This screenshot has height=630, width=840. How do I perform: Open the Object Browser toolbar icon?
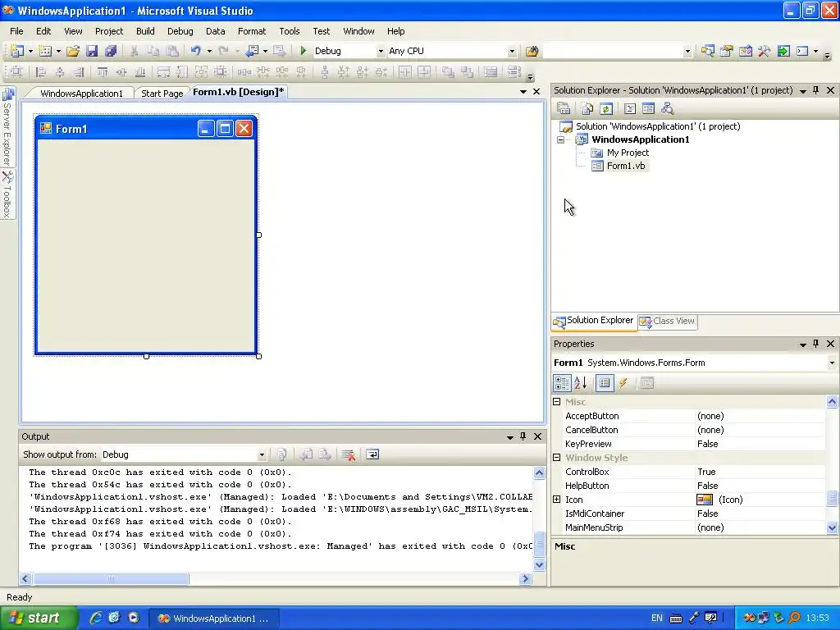(x=745, y=51)
